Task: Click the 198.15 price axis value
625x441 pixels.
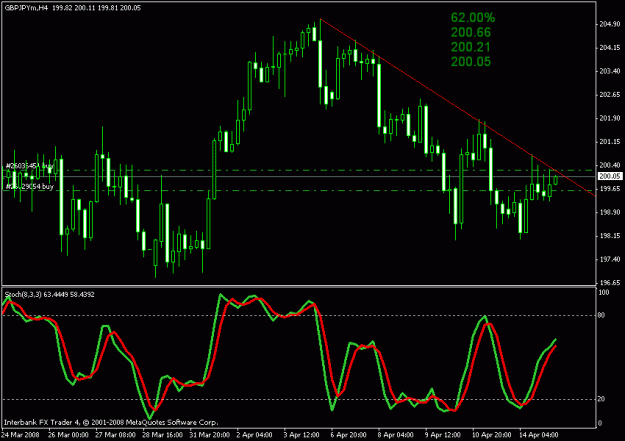Action: point(610,236)
